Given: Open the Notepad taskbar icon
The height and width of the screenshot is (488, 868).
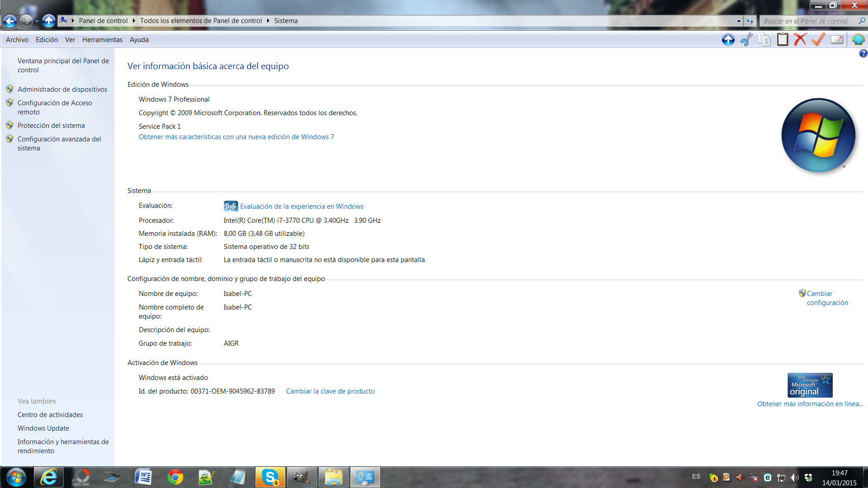Looking at the screenshot, I should (238, 477).
